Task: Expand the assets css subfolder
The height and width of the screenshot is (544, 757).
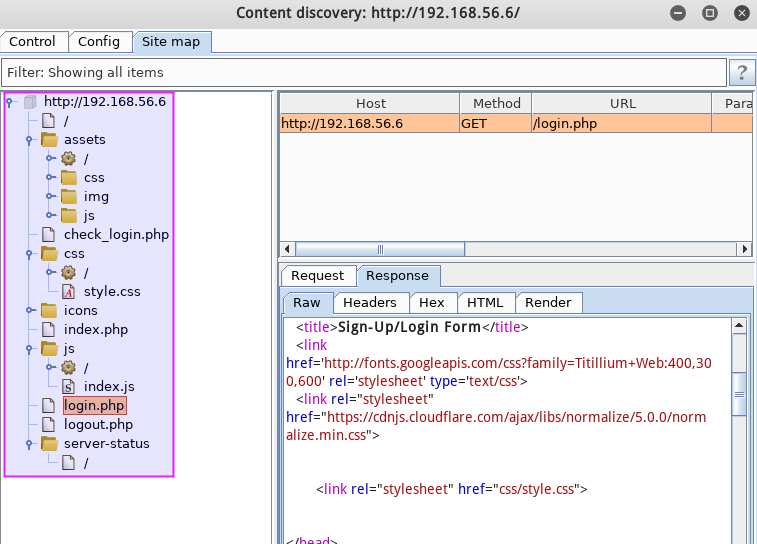Action: point(49,178)
